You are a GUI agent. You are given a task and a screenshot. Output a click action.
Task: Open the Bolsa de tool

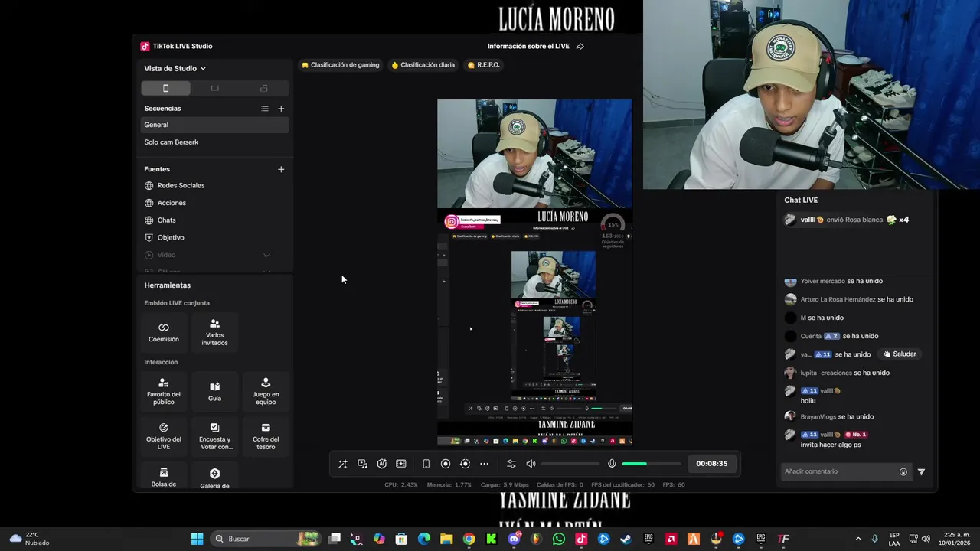pos(164,476)
